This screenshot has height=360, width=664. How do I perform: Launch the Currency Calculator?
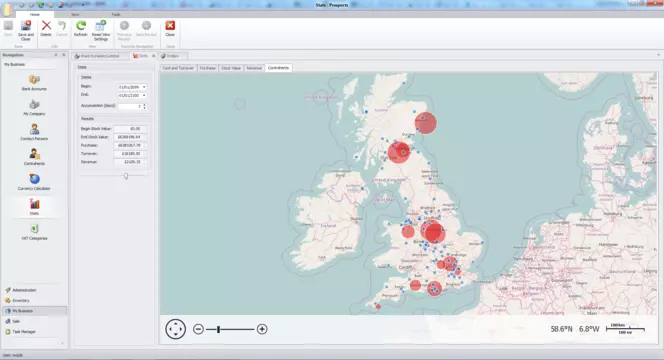34,182
